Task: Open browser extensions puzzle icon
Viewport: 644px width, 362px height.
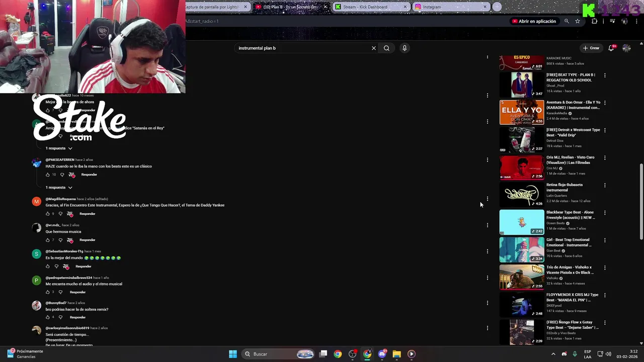Action: coord(595,21)
